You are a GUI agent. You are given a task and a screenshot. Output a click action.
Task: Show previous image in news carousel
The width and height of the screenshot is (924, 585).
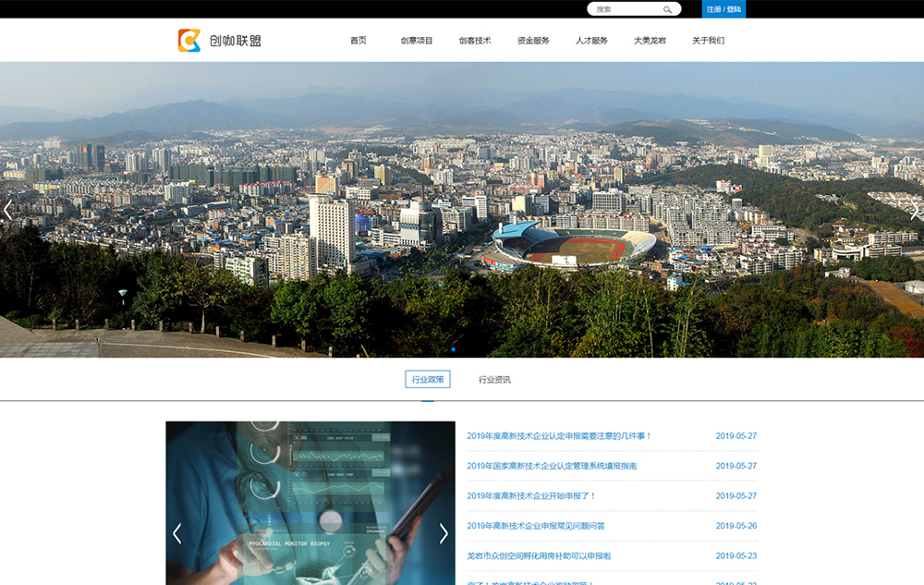(x=177, y=533)
